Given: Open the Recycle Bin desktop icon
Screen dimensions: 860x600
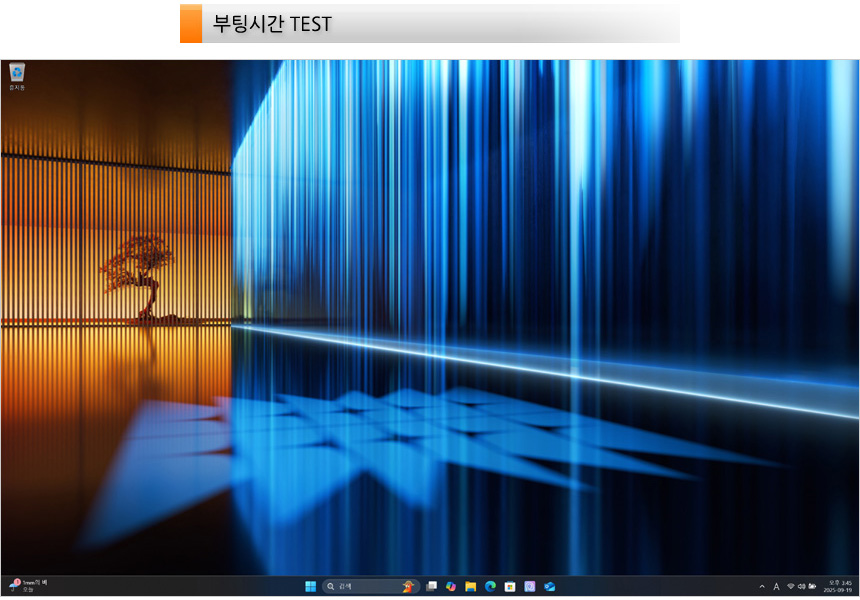Looking at the screenshot, I should tap(17, 74).
